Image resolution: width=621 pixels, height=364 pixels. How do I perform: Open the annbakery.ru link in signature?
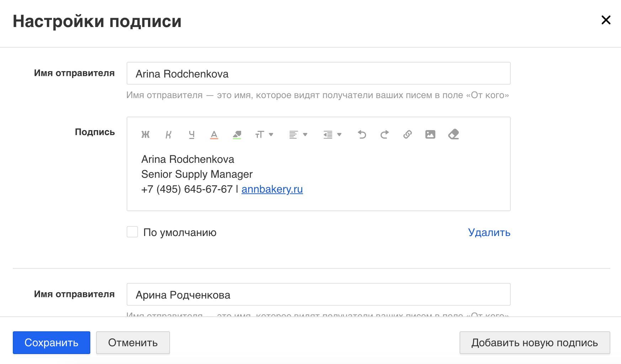(272, 189)
